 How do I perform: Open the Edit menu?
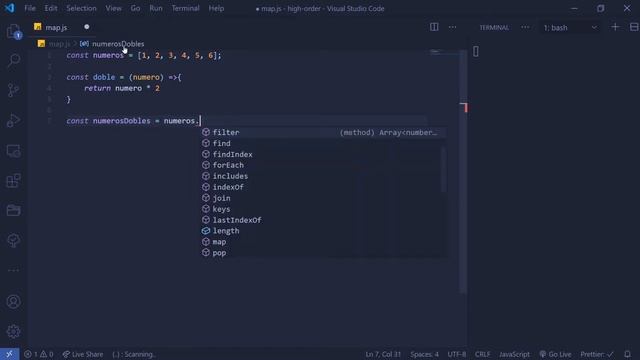pos(51,8)
